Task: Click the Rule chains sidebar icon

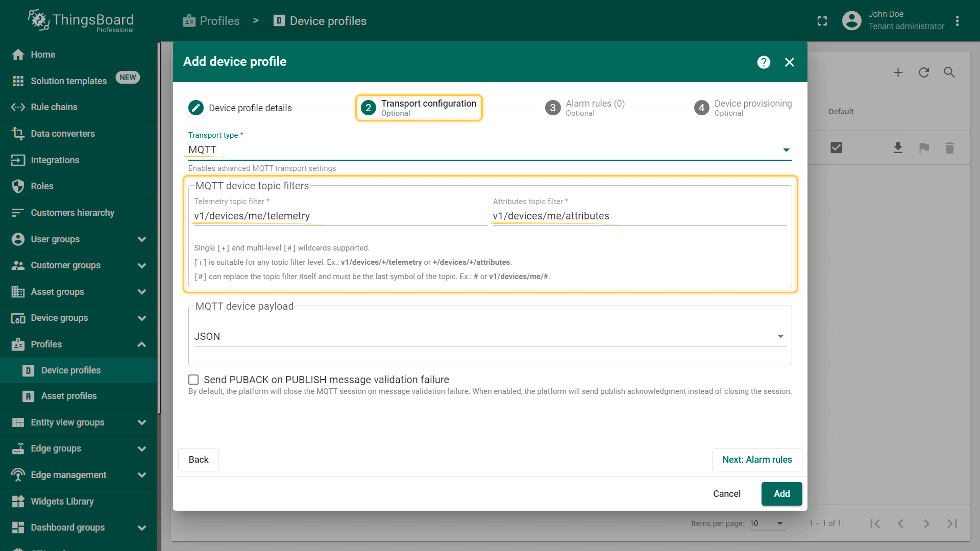Action: tap(18, 107)
